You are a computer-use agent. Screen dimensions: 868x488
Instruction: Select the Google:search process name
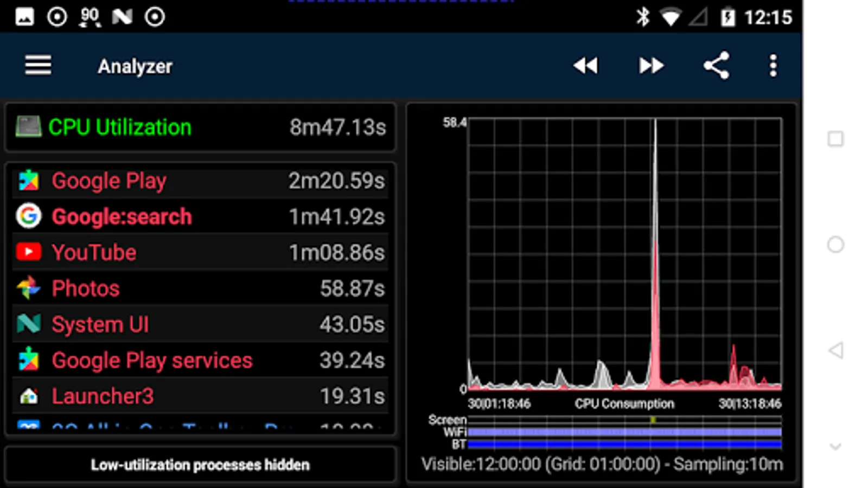tap(122, 216)
